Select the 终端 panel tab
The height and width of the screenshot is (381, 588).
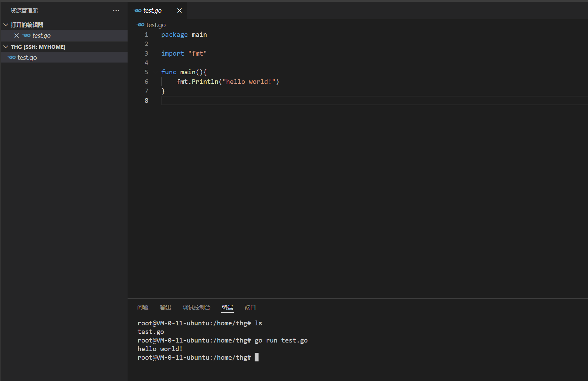click(227, 307)
